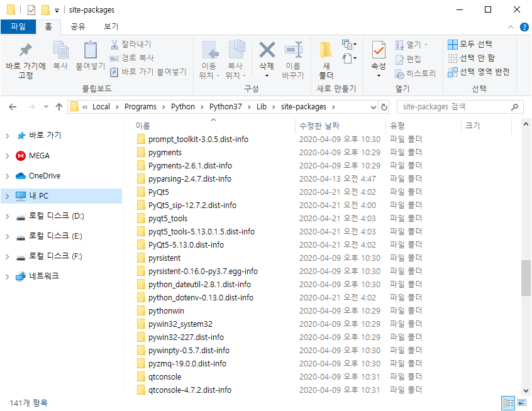
Task: Select all items with 모두 선택
Action: coord(470,44)
